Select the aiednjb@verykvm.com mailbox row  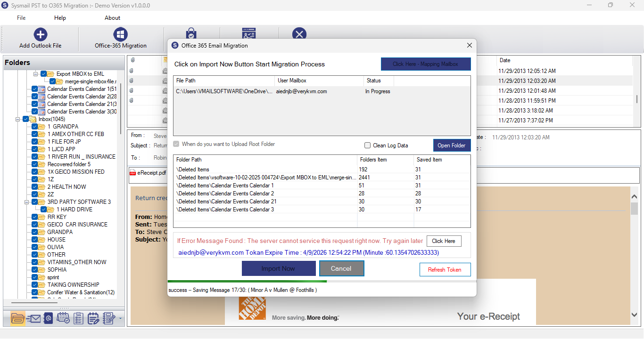pos(322,91)
